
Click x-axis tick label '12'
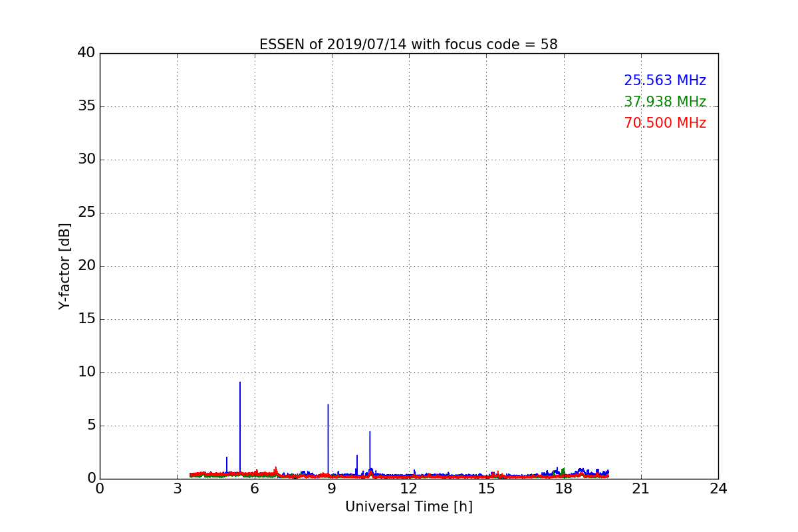(409, 489)
